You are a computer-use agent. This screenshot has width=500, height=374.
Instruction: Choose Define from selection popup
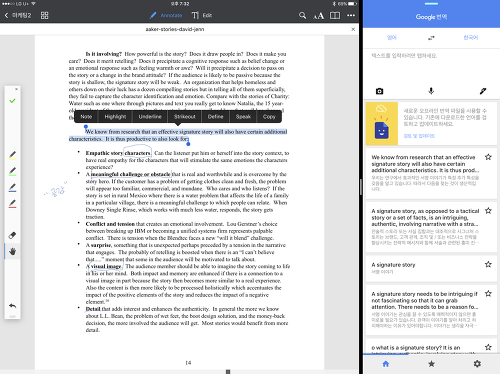click(x=215, y=117)
